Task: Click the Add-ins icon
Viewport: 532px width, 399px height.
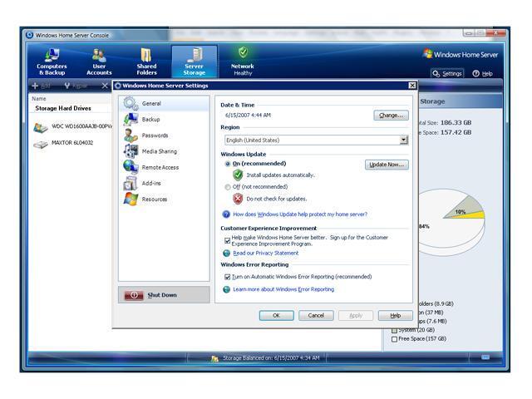Action: click(131, 183)
